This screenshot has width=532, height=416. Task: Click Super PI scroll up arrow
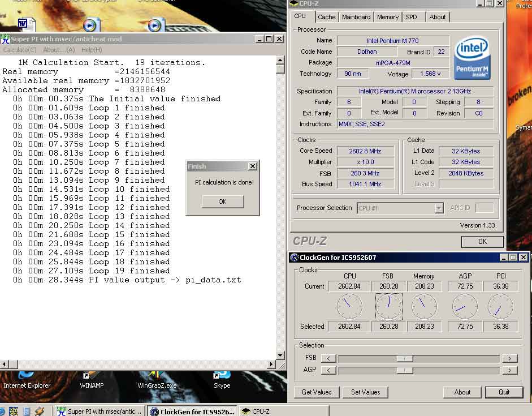(280, 61)
